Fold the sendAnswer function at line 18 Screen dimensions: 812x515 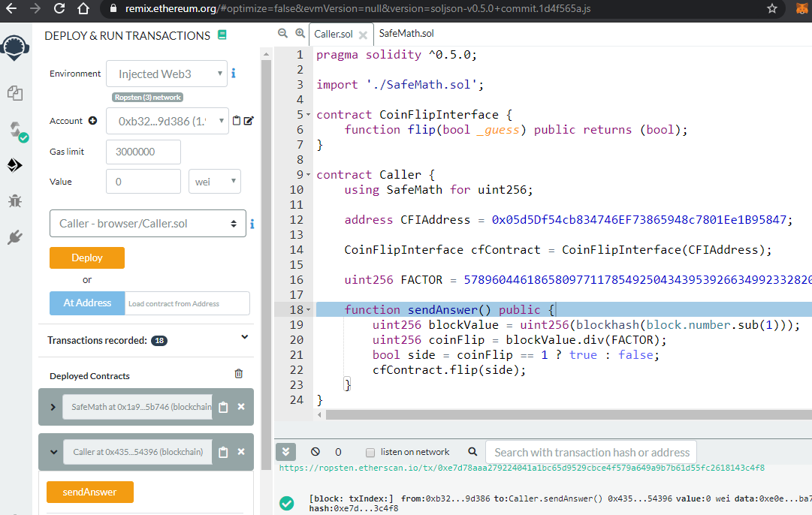click(x=309, y=310)
